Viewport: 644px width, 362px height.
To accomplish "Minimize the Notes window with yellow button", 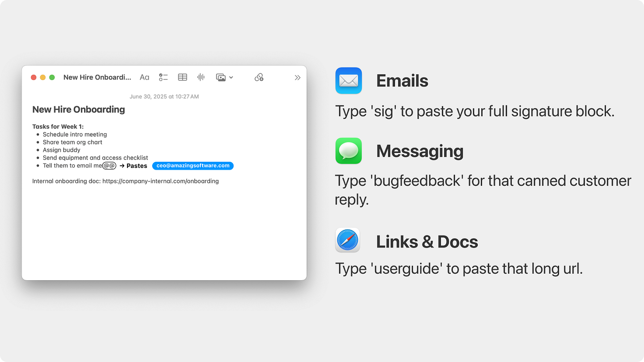I will pyautogui.click(x=43, y=77).
